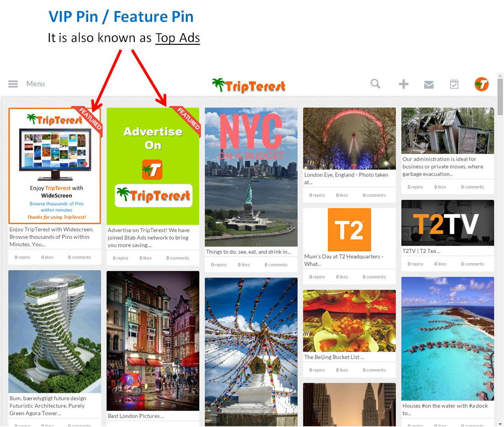This screenshot has height=427, width=504.
Task: Click the Menu text label
Action: (x=36, y=84)
